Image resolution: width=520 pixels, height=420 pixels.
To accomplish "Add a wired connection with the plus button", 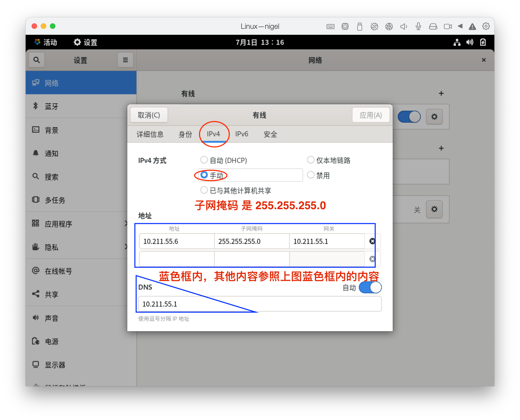I will [441, 93].
